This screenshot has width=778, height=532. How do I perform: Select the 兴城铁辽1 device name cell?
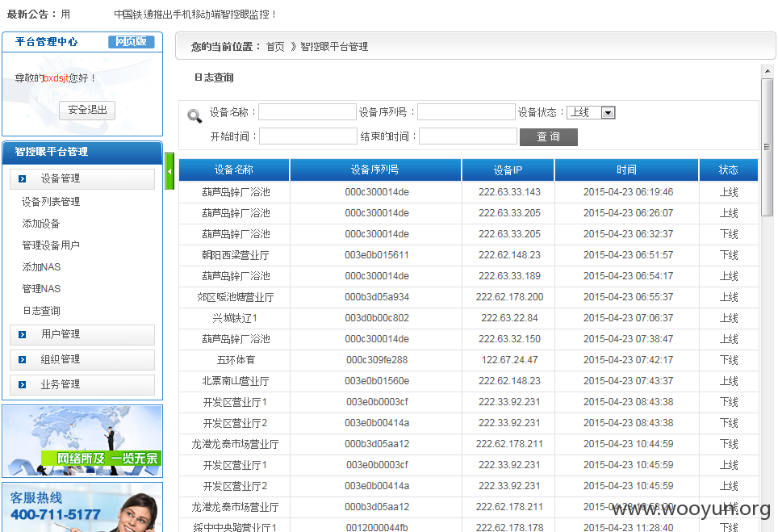click(235, 318)
